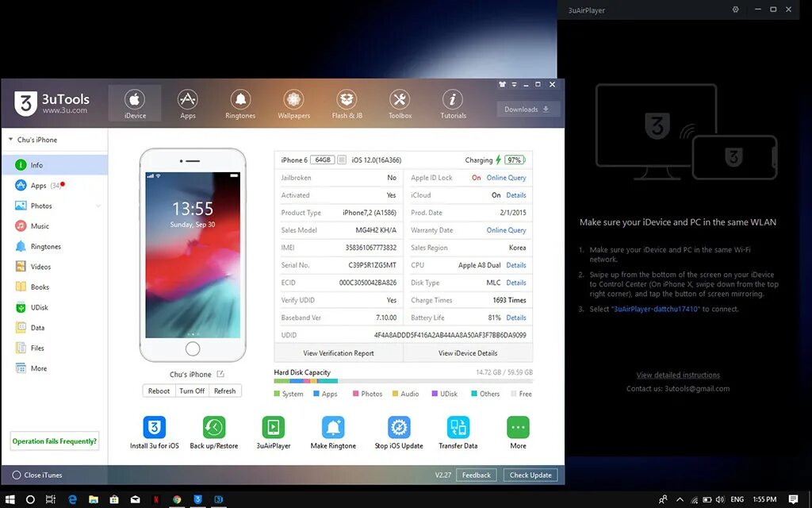Image resolution: width=812 pixels, height=508 pixels.
Task: Open View iDevice Details
Action: pyautogui.click(x=468, y=353)
